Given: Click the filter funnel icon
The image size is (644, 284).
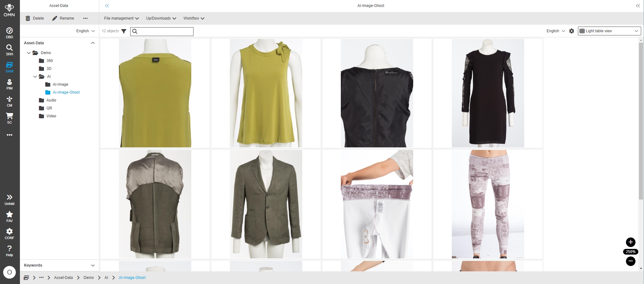Looking at the screenshot, I should coord(124,31).
